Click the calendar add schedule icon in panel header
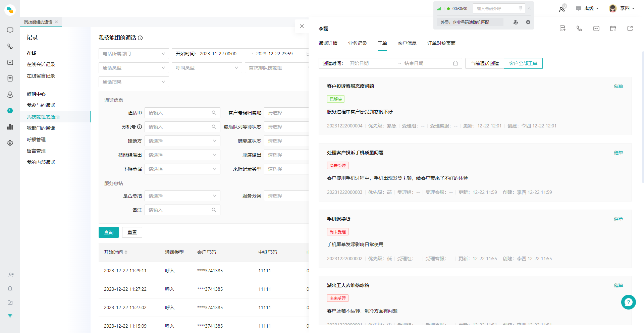Image resolution: width=644 pixels, height=333 pixels. (x=613, y=29)
